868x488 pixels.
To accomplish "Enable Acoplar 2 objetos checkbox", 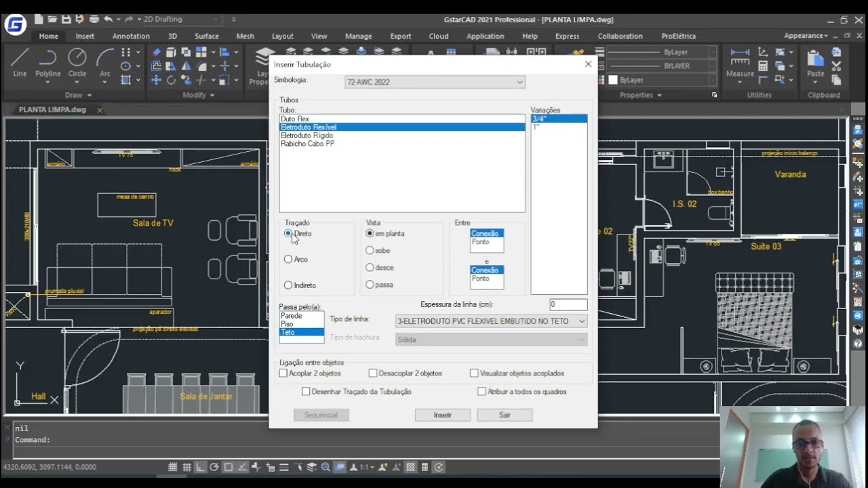I will click(283, 373).
